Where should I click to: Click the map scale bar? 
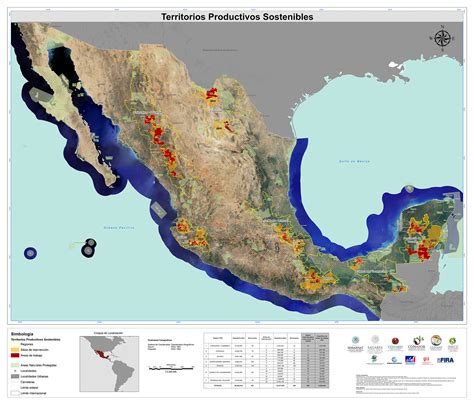pyautogui.click(x=171, y=368)
